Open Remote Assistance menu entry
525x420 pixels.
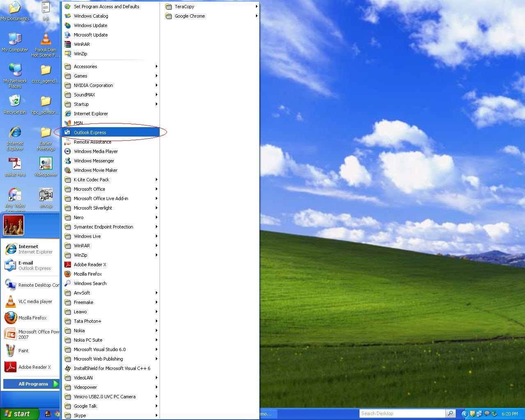point(111,142)
